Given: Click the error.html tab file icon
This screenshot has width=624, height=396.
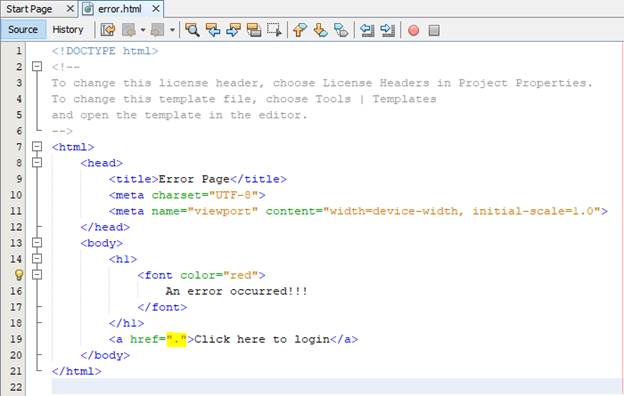Looking at the screenshot, I should (x=88, y=9).
